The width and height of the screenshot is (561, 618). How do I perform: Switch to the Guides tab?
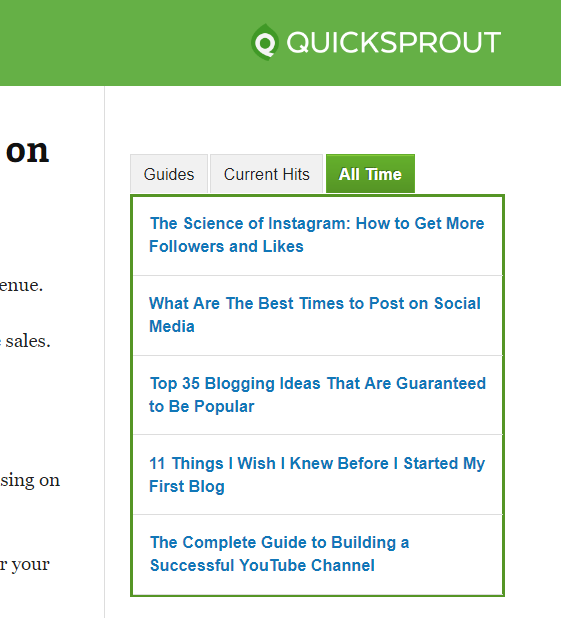pos(169,174)
